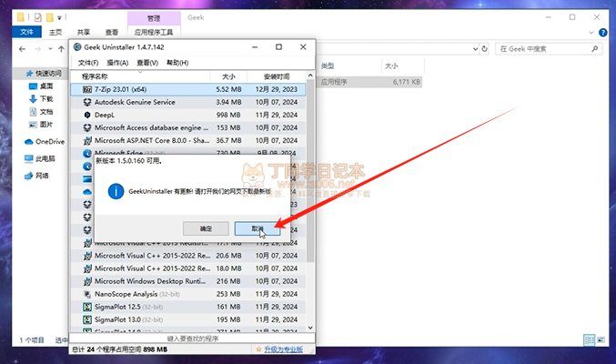Click Explorer back navigation arrow
Image resolution: width=616 pixels, height=364 pixels.
pyautogui.click(x=23, y=49)
